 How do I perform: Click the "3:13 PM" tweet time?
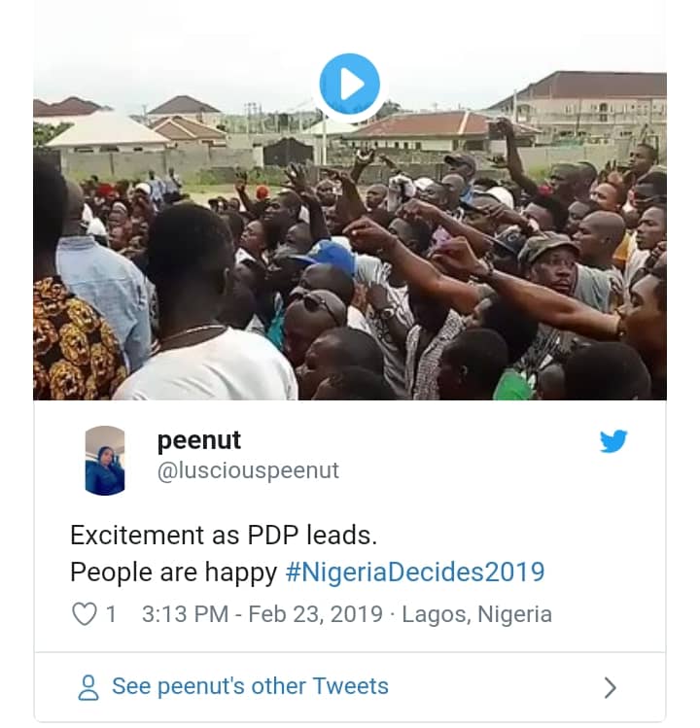click(186, 614)
